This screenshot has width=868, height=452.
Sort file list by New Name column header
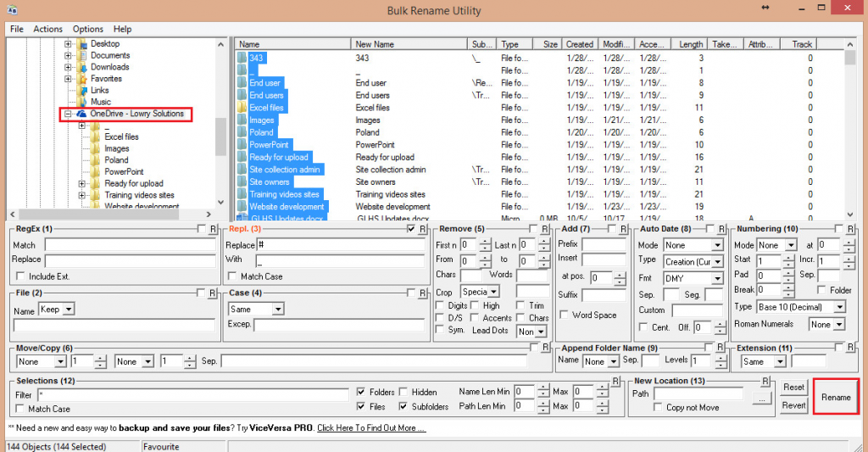point(409,44)
